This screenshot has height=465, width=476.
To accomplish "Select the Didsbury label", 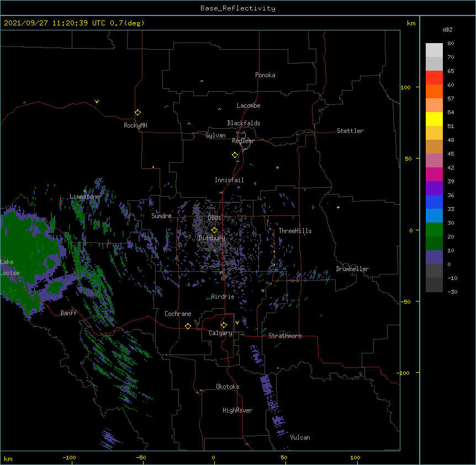I will 211,238.
